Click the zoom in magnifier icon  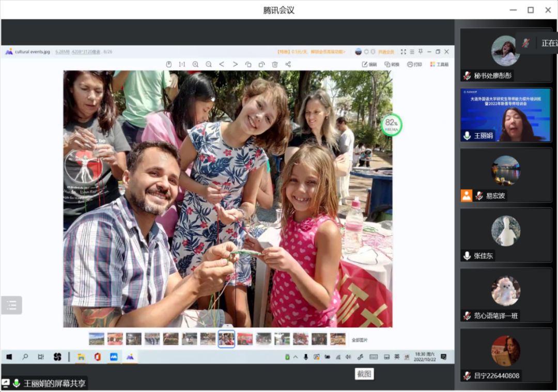tap(195, 65)
